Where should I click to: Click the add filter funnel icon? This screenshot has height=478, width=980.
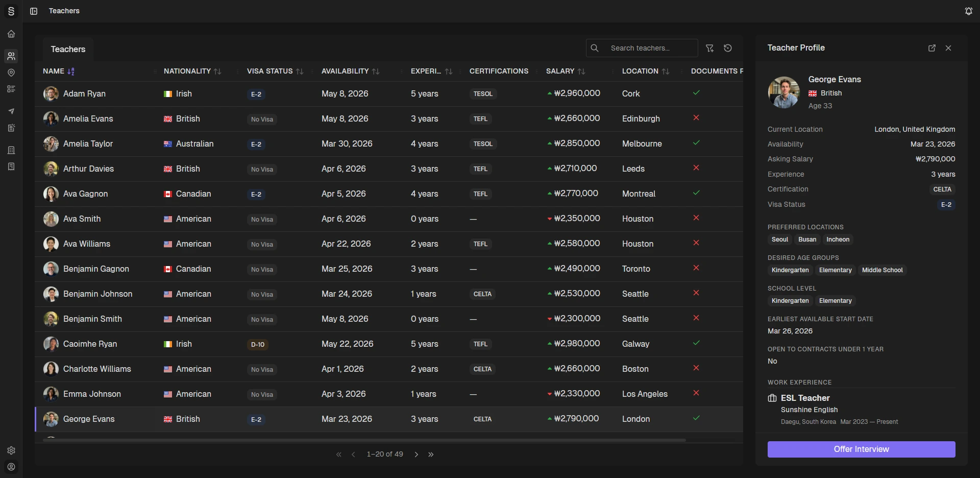point(709,48)
